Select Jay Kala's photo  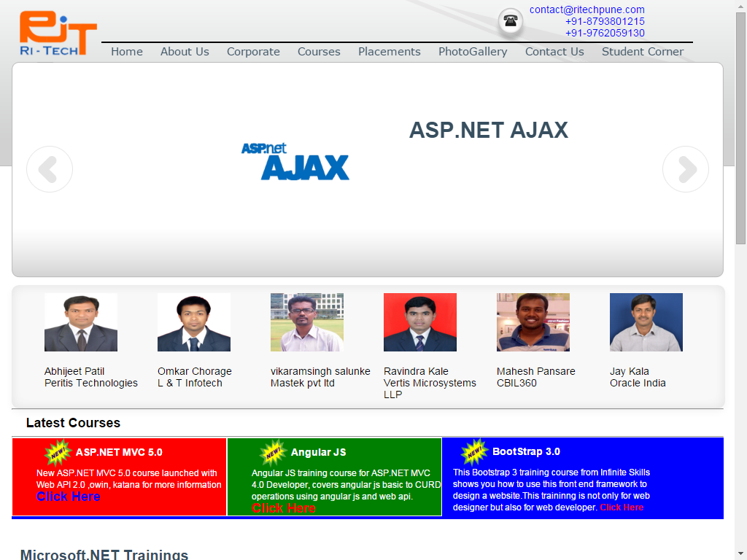click(x=646, y=322)
